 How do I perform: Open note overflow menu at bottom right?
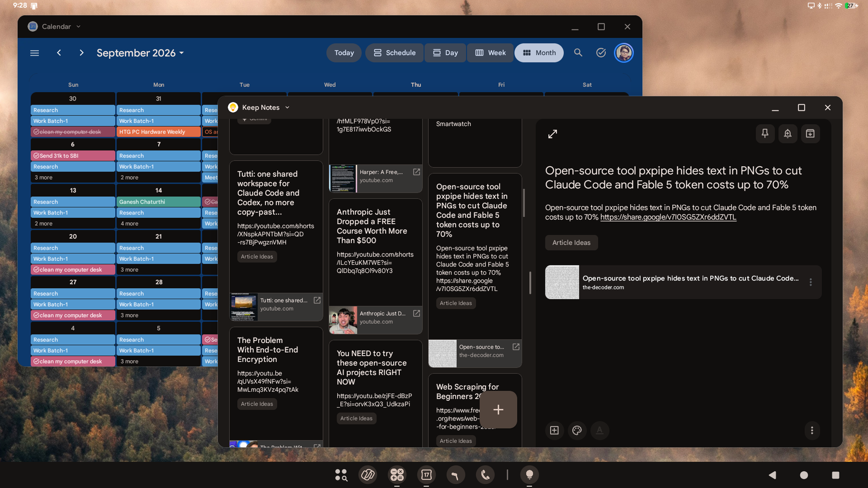point(812,430)
